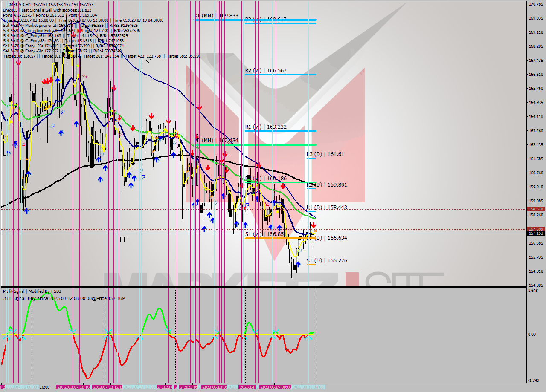
Task: Click the R1 (MN) | 169.833 pivot label
Action: pos(216,15)
